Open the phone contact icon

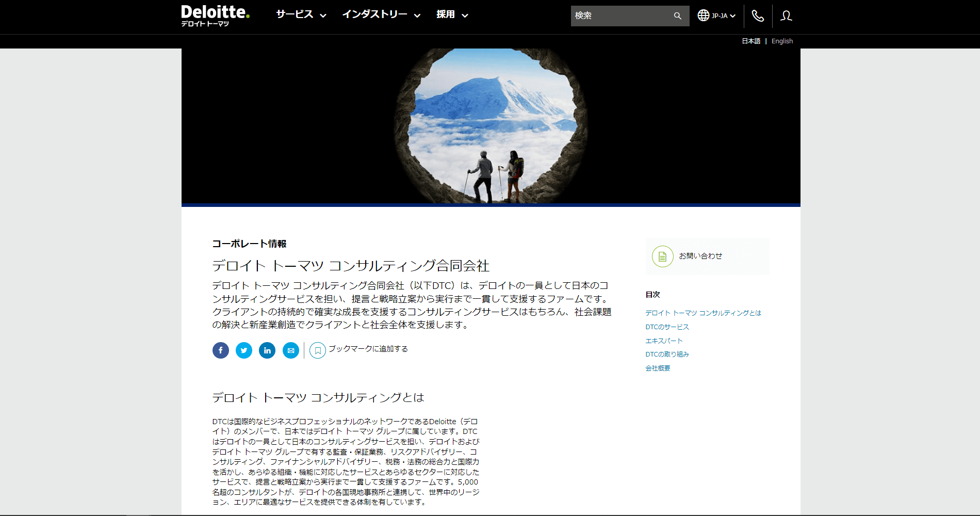click(758, 16)
